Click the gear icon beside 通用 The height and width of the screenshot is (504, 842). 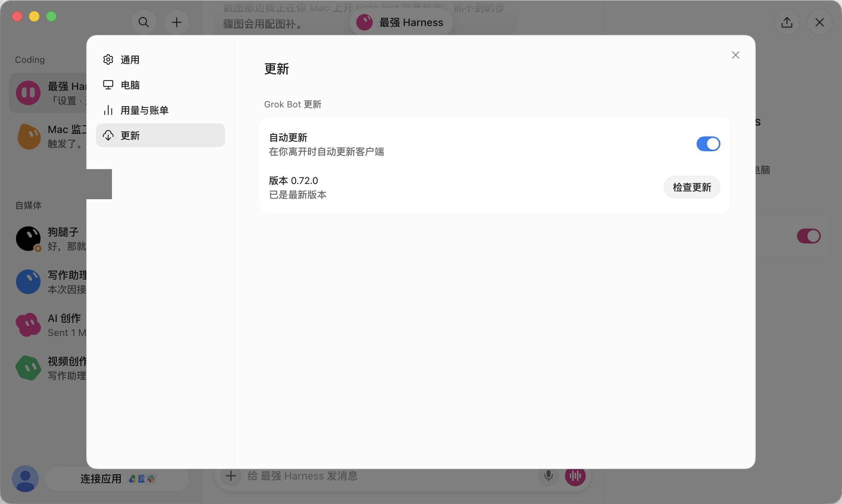[108, 59]
